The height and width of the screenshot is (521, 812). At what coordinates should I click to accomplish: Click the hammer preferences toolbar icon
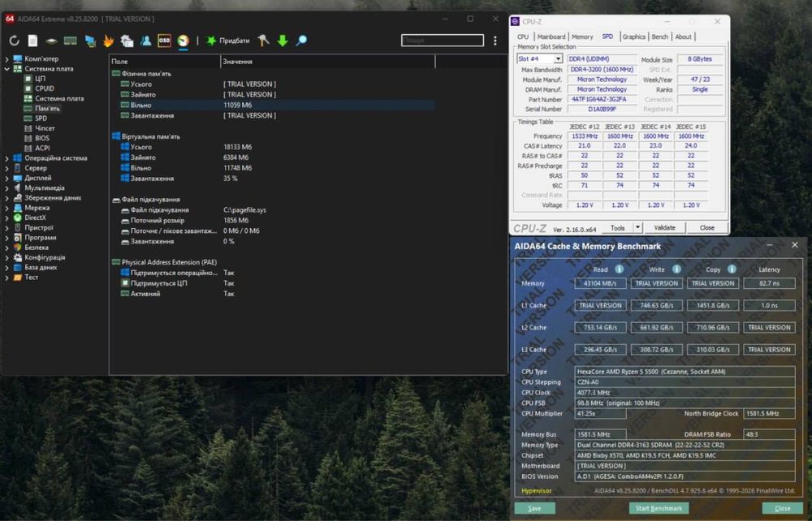point(264,41)
